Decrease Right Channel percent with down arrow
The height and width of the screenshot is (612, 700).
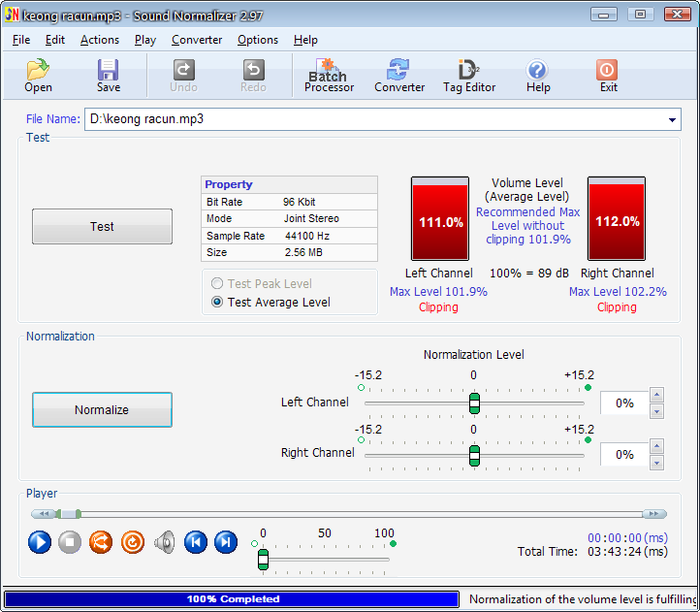tap(656, 463)
